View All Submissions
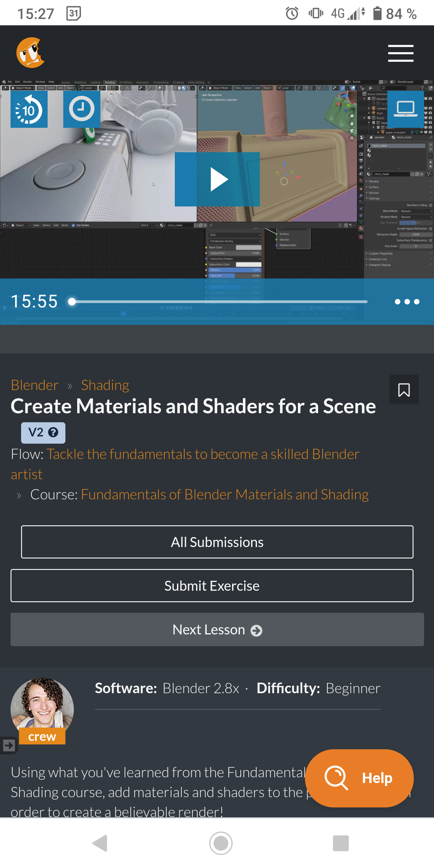This screenshot has height=868, width=434. click(217, 542)
